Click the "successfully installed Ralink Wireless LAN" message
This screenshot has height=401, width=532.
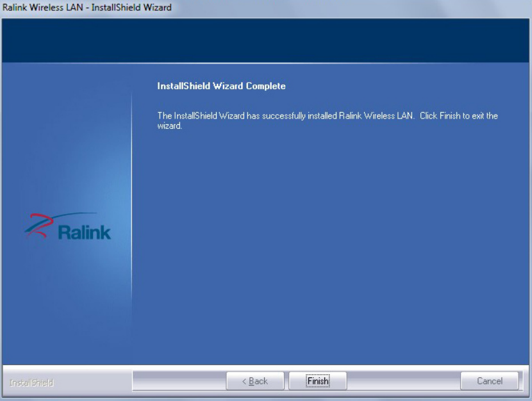(328, 120)
